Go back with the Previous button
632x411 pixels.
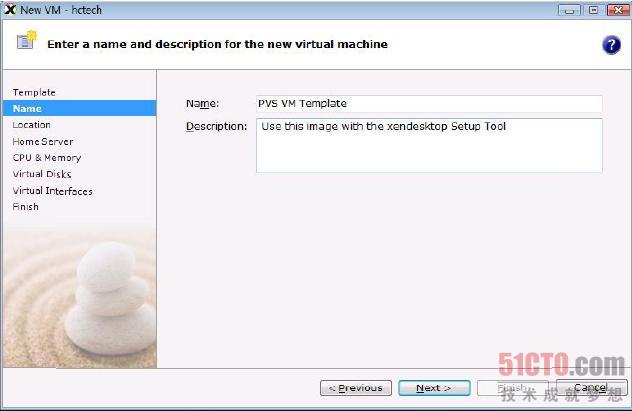(356, 388)
